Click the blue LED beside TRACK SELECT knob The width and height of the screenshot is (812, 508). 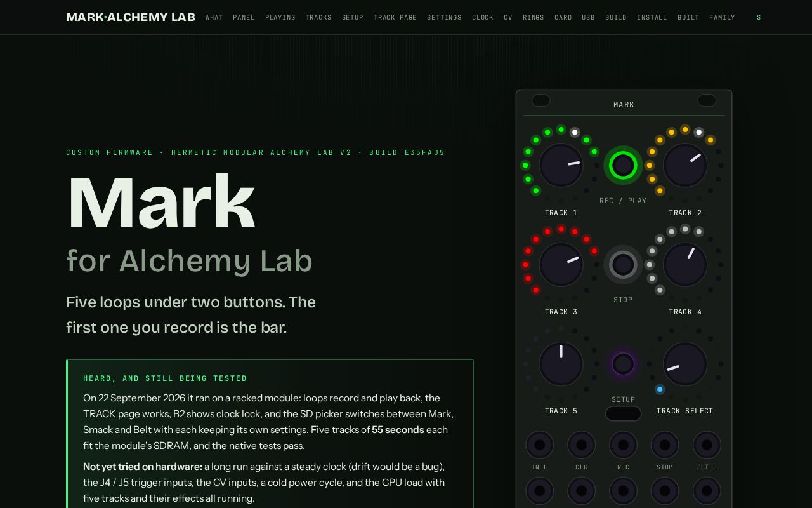[x=660, y=389]
